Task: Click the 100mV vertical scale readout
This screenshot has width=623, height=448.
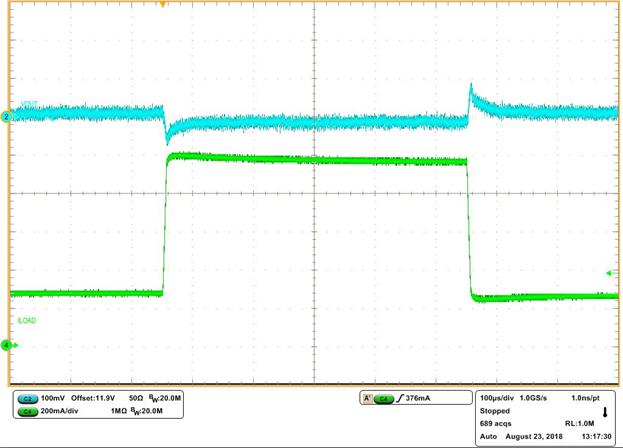Action: [x=56, y=398]
